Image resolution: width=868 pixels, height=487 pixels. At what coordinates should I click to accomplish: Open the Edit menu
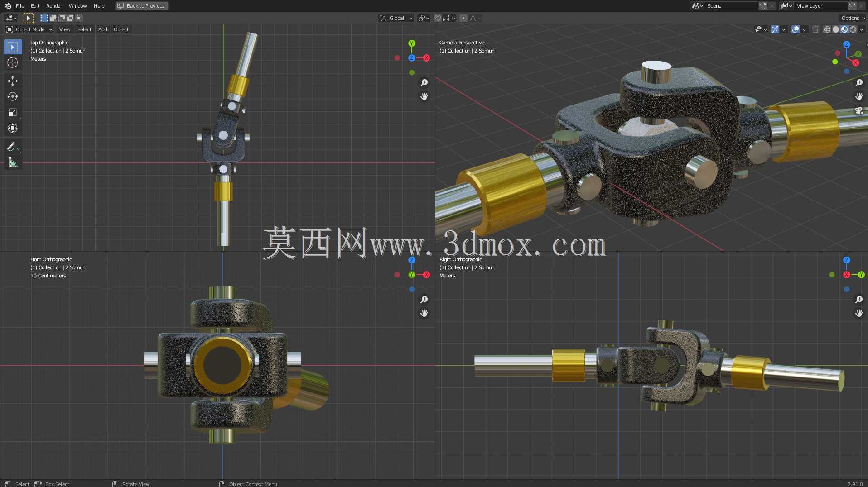(35, 6)
